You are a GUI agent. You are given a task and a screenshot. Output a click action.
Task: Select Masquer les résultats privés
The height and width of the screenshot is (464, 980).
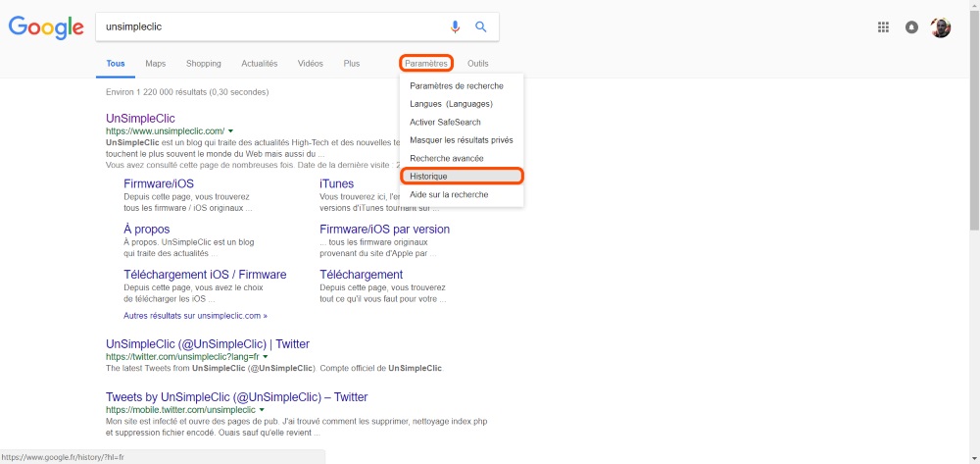[462, 140]
